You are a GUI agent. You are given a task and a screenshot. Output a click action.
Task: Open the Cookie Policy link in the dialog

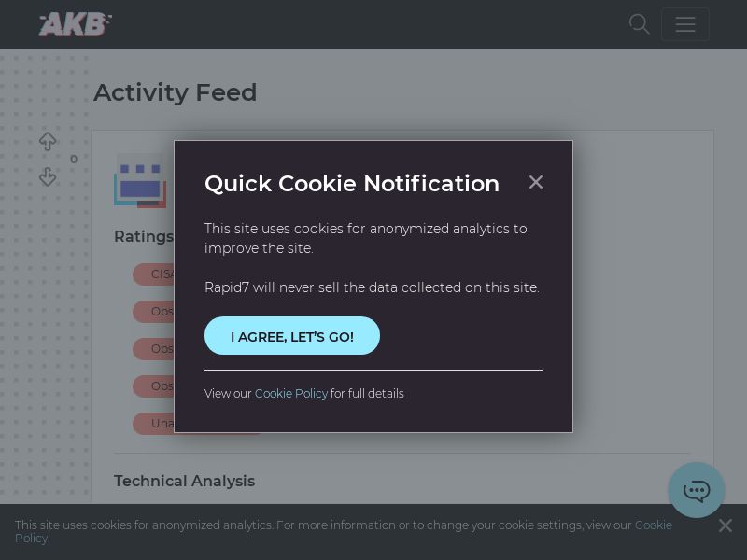pyautogui.click(x=291, y=394)
